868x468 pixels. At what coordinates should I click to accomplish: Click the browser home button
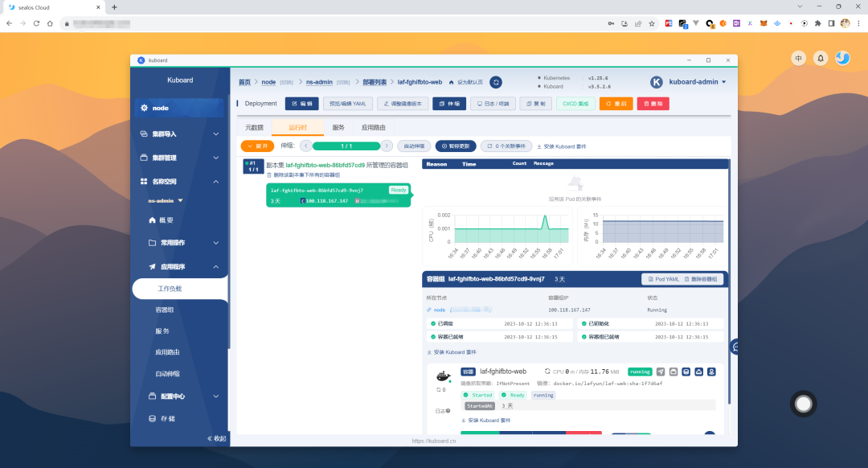point(50,23)
